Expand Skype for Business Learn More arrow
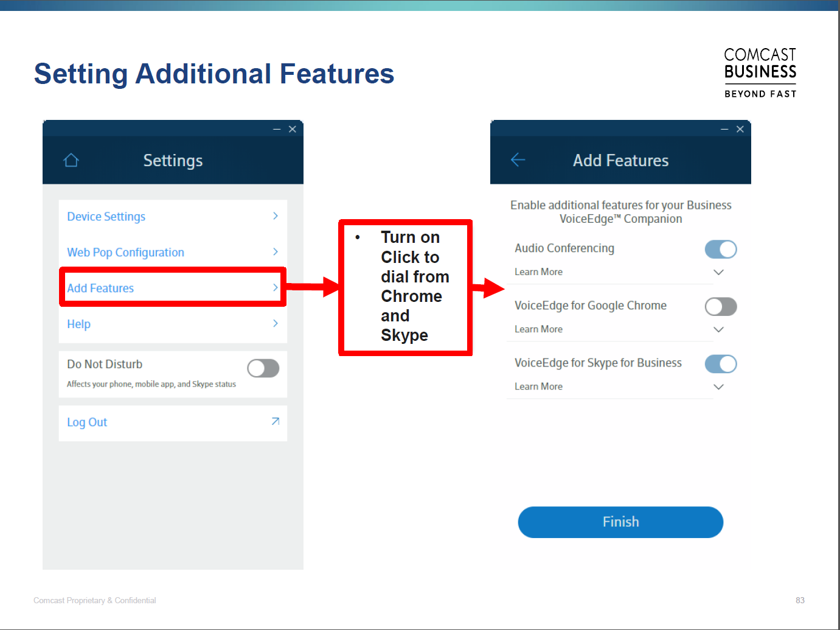This screenshot has width=840, height=630. (718, 387)
